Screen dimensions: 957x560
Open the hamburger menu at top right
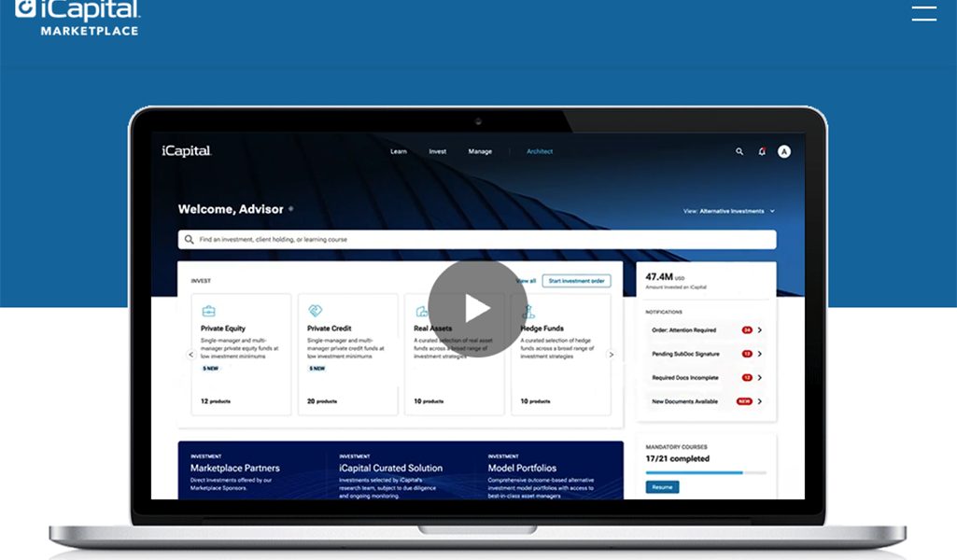(x=924, y=13)
